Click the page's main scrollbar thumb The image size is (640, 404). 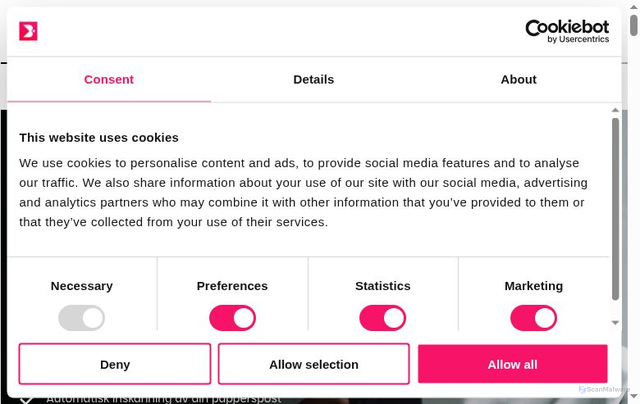tap(634, 25)
